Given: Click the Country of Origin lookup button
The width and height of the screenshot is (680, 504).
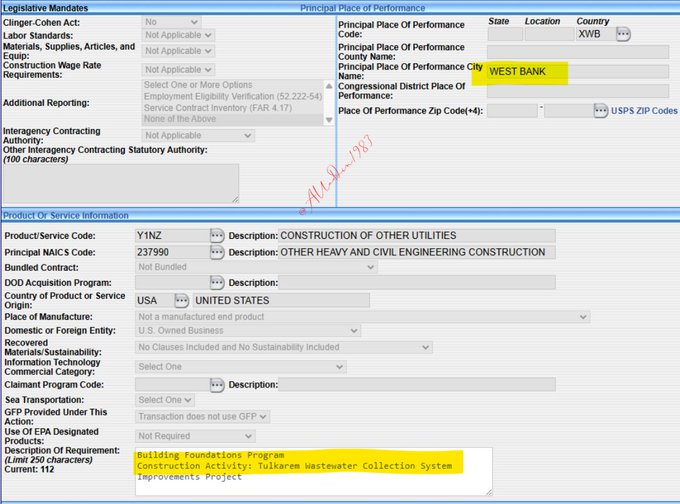Looking at the screenshot, I should (x=181, y=300).
